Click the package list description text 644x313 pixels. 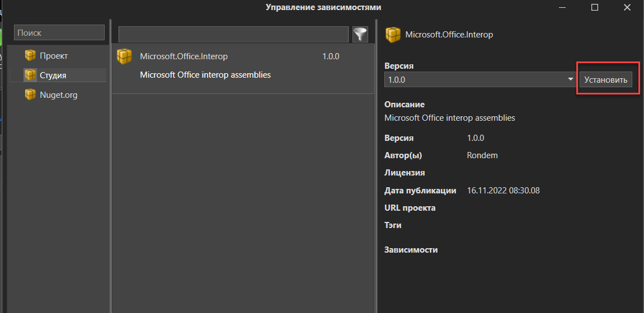coord(205,75)
